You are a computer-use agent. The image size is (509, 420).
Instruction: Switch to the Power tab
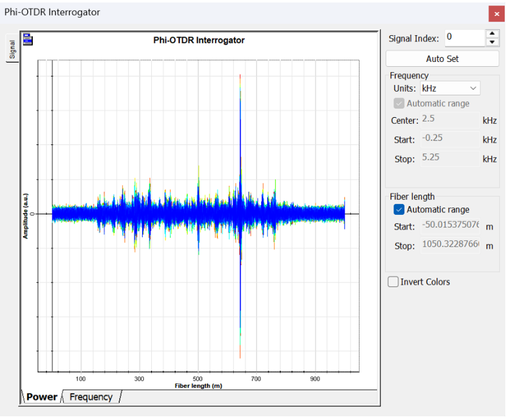(42, 397)
